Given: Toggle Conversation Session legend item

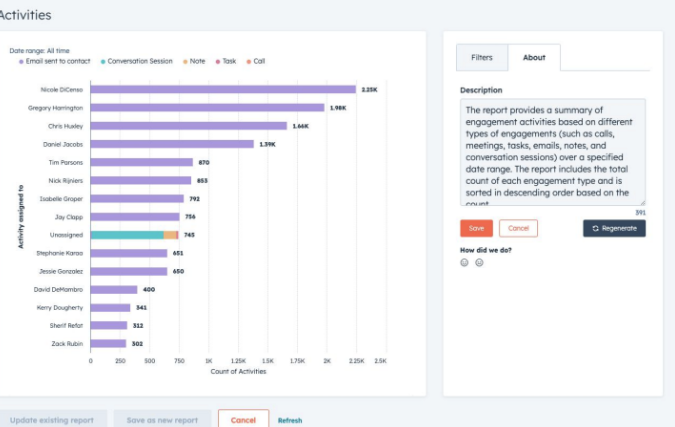Looking at the screenshot, I should point(136,62).
